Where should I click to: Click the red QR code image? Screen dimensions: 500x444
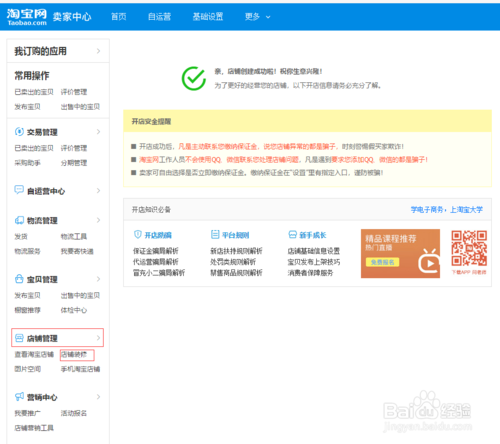coord(469,248)
